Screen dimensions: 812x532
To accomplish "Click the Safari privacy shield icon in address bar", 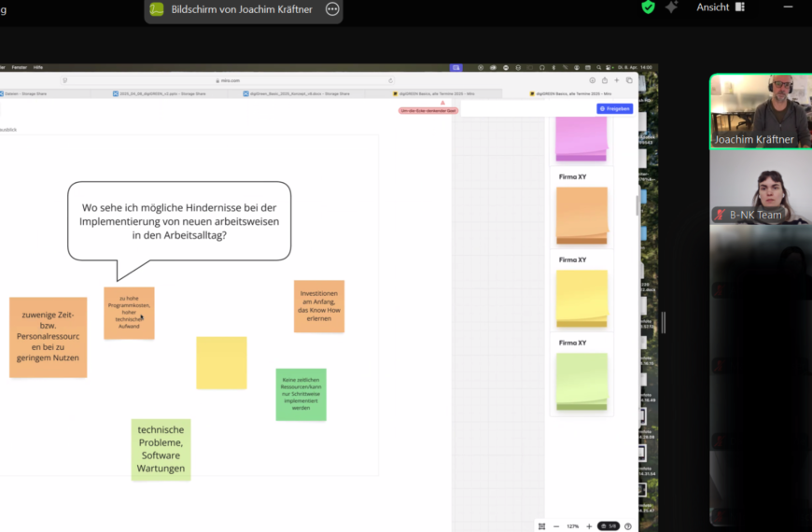I will [64, 80].
